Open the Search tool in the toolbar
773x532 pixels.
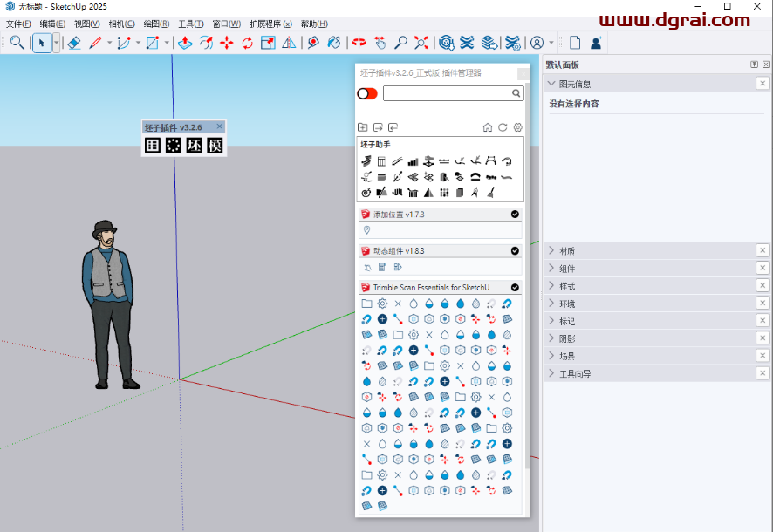(17, 43)
